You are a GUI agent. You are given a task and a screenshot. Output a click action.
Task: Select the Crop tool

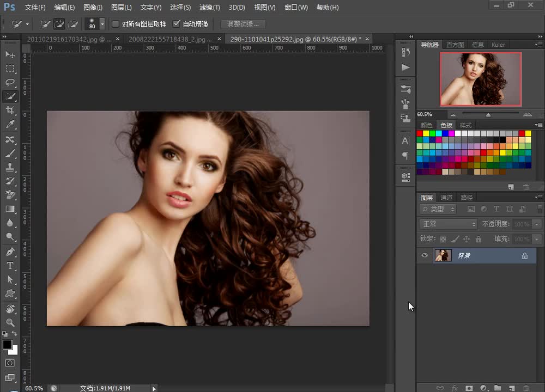(10, 111)
